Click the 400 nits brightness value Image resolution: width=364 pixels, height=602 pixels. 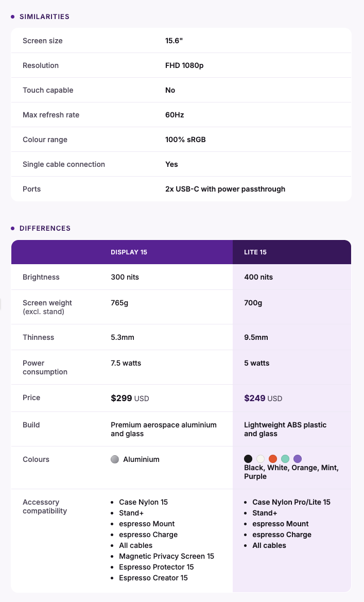258,277
